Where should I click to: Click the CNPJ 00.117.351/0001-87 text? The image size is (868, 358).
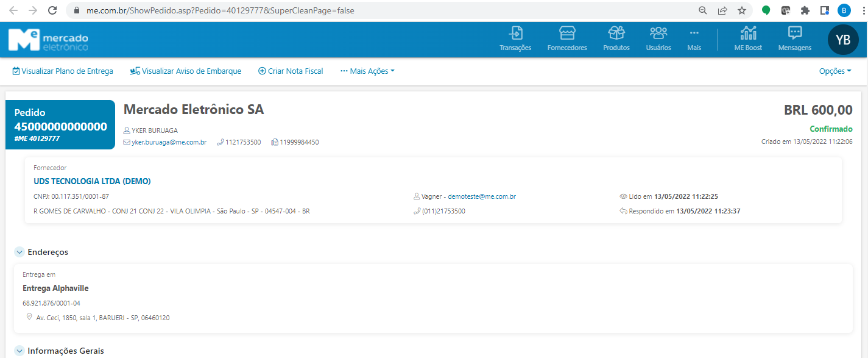71,196
